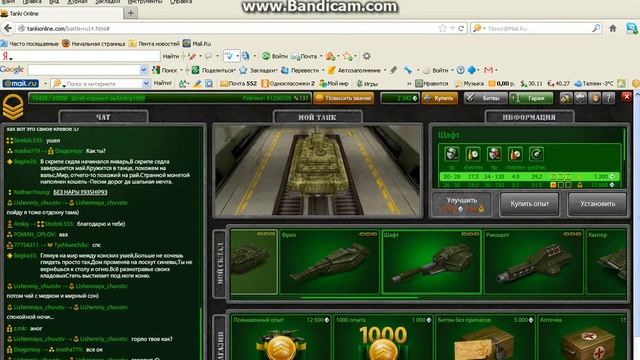Open the Google toolbar search dropdown arrow
This screenshot has height=360, width=640.
pyautogui.click(x=143, y=70)
